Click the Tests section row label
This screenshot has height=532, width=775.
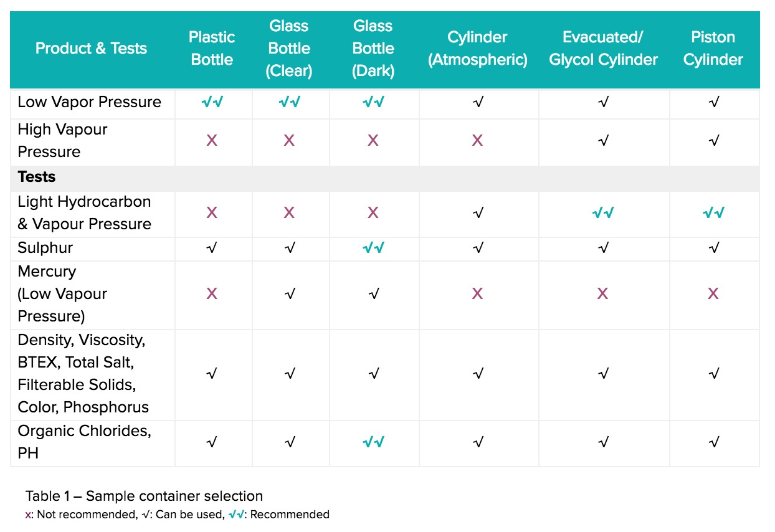37,177
